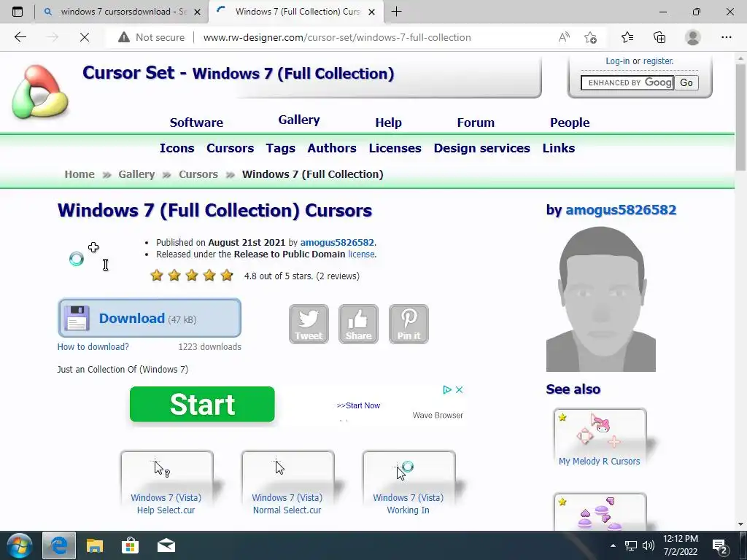Open the notification center icon

pos(719,545)
